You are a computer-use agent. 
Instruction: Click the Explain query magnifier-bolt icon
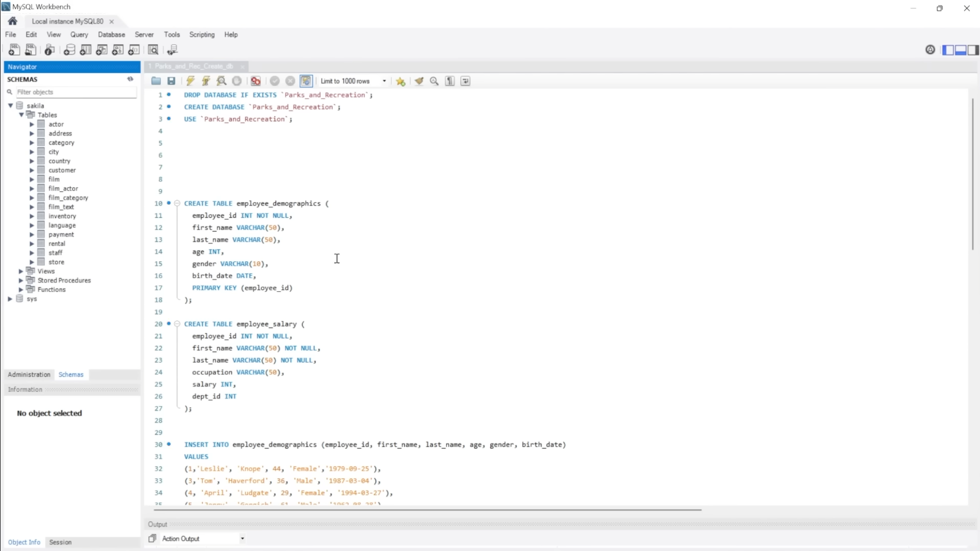coord(221,81)
